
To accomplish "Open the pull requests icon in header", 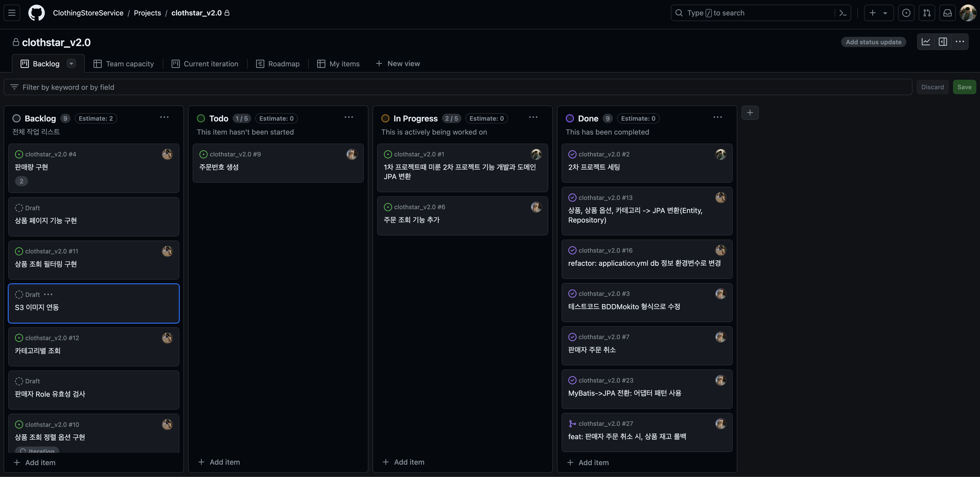I will click(x=927, y=13).
